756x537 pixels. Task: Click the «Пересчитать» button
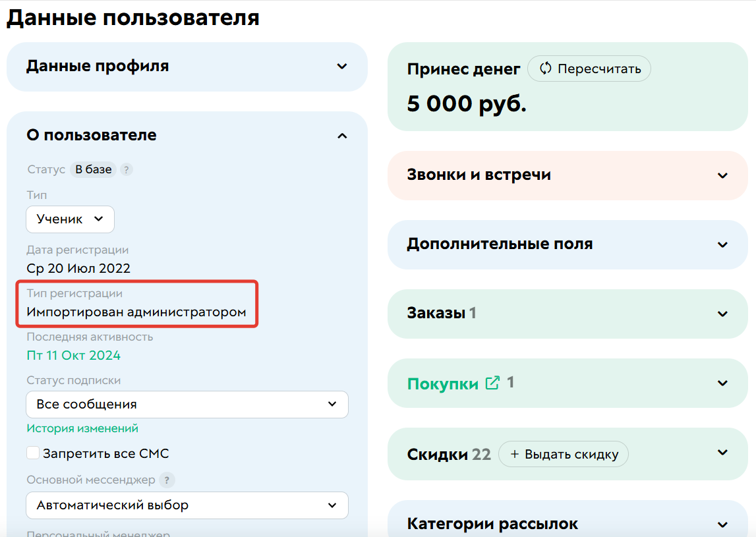pyautogui.click(x=589, y=68)
